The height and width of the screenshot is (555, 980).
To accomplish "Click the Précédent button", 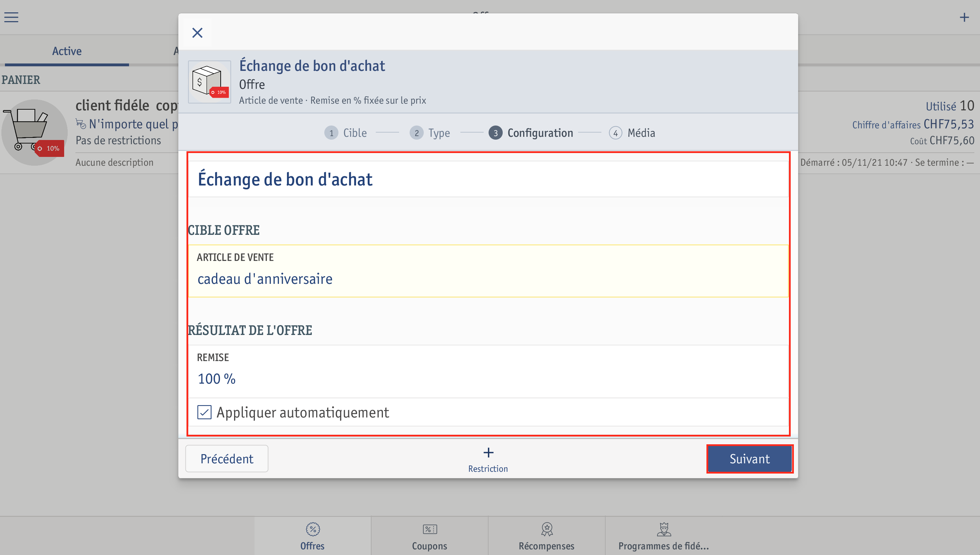I will pos(227,458).
